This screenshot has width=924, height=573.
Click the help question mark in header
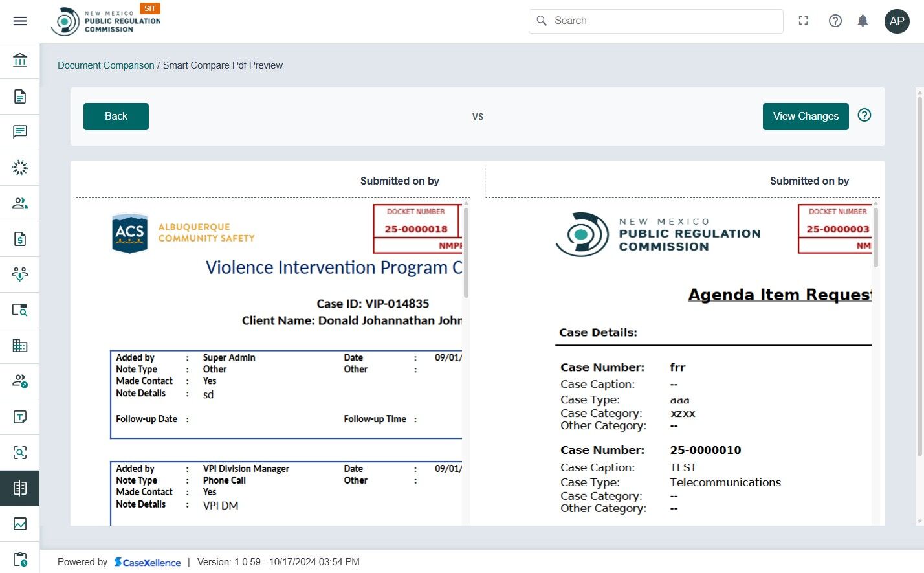835,21
